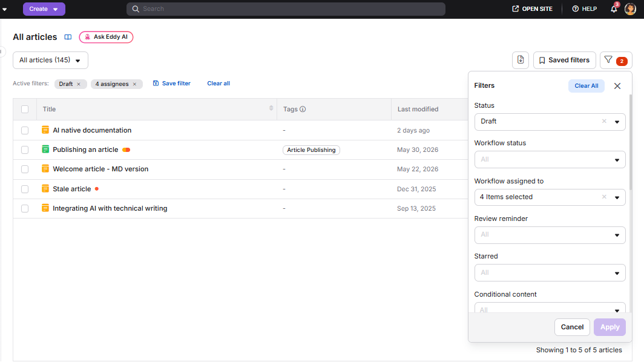The height and width of the screenshot is (362, 644).
Task: Remove the Draft active filter chip
Action: pos(79,84)
